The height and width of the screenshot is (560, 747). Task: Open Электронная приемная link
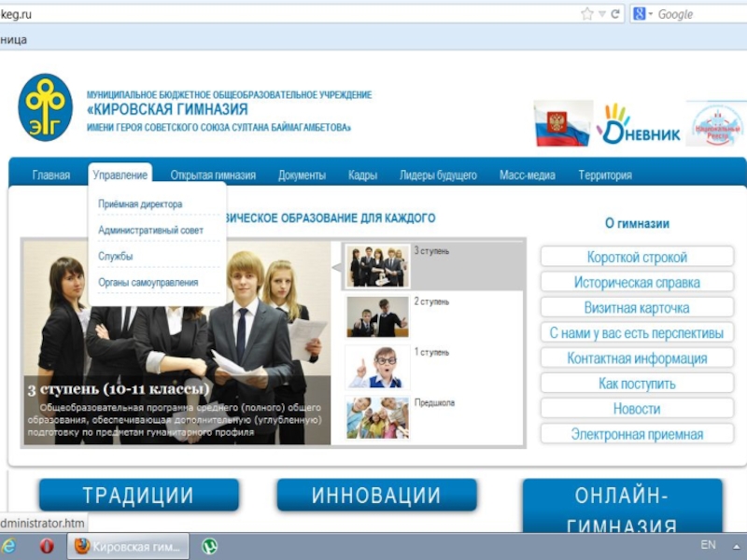click(637, 434)
